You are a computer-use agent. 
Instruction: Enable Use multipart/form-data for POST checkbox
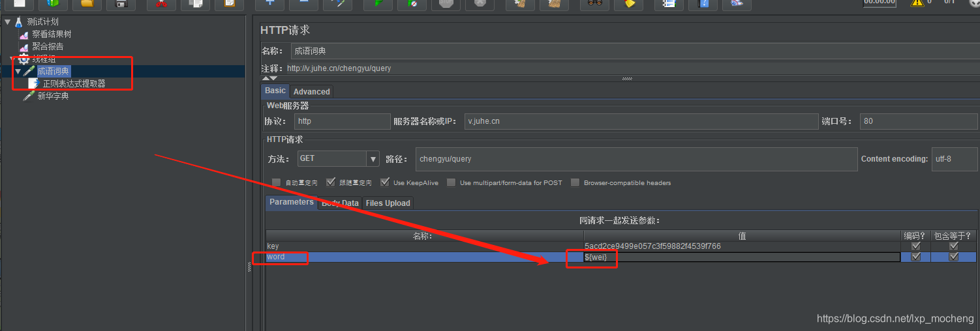coord(452,182)
